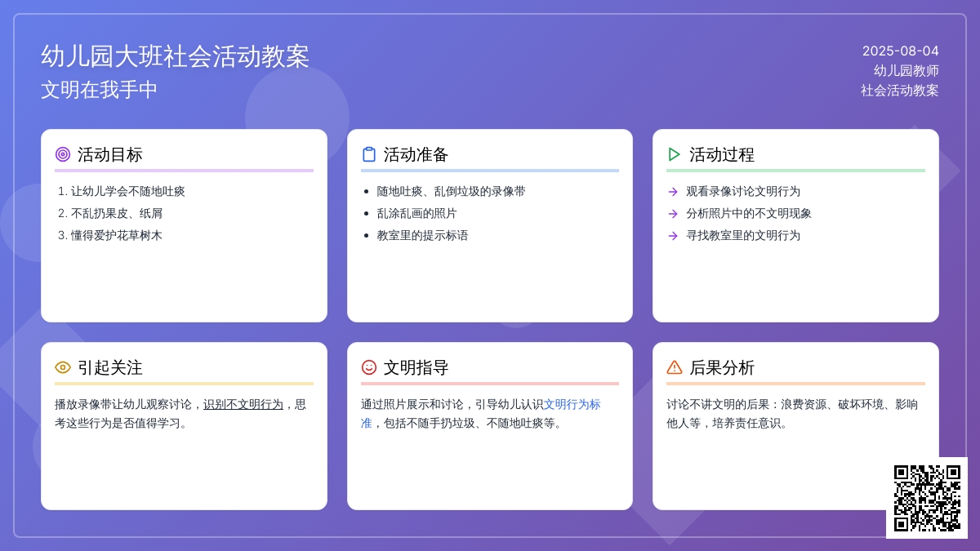This screenshot has height=551, width=980.
Task: Click bullet 教室里的提示标语
Action: click(x=423, y=236)
